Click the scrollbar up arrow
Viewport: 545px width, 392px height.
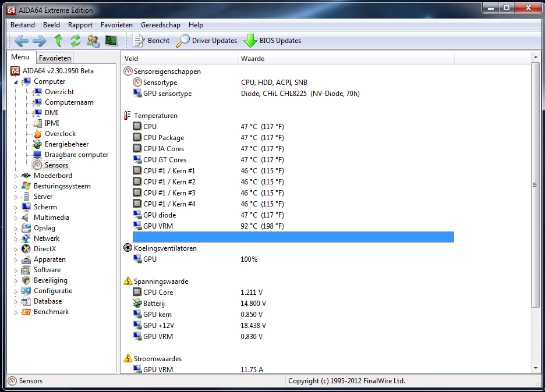pyautogui.click(x=535, y=57)
